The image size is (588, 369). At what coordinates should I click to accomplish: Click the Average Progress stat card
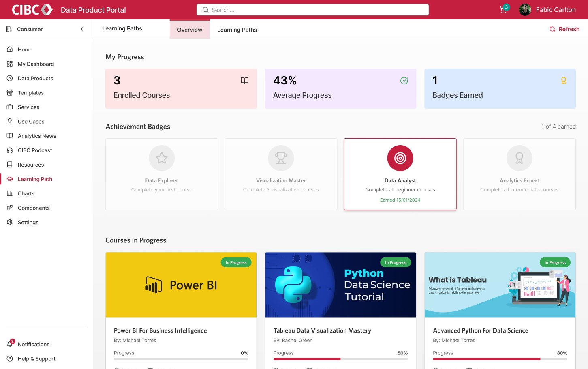(340, 88)
